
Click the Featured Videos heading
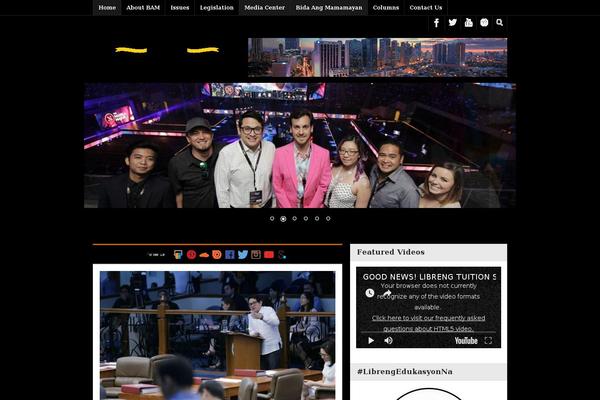pos(391,252)
